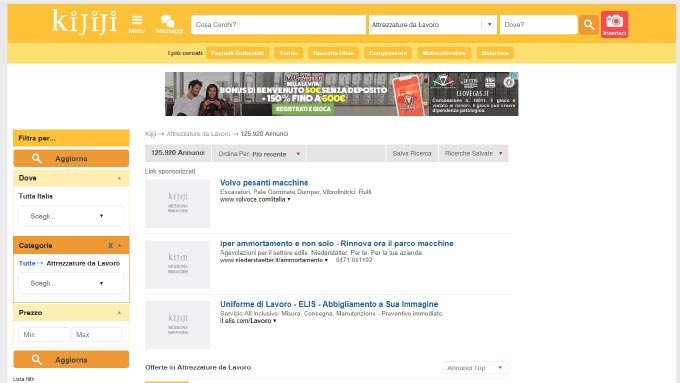This screenshot has width=680, height=383.
Task: Open the Ordina Per sorting dropdown
Action: click(258, 154)
